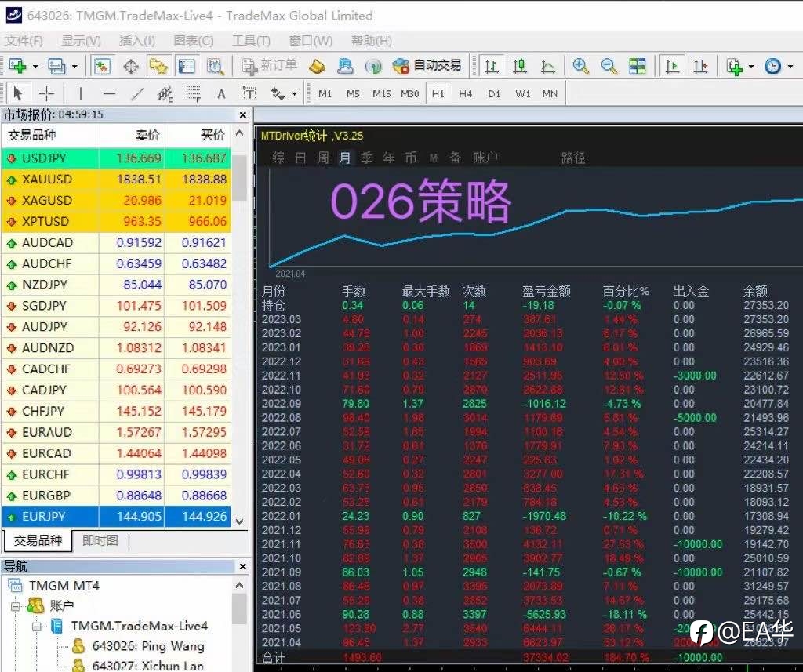Screen dimensions: 803x672
Task: Toggle the Market Watch window icon
Action: [x=102, y=66]
